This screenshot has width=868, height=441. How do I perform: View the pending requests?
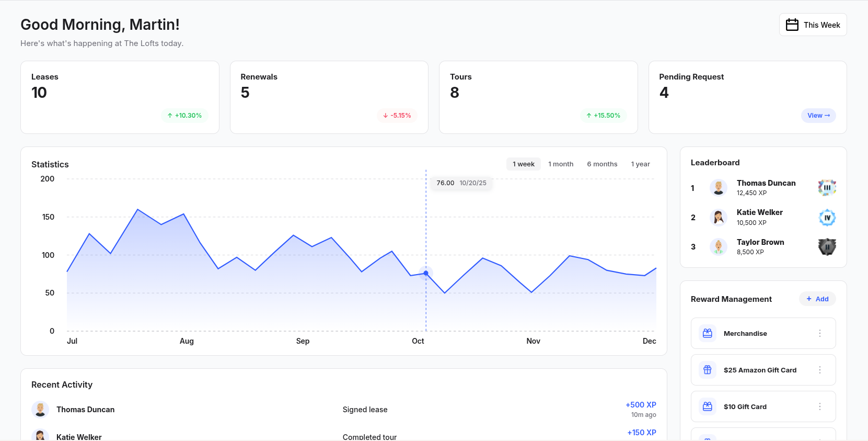(x=818, y=116)
